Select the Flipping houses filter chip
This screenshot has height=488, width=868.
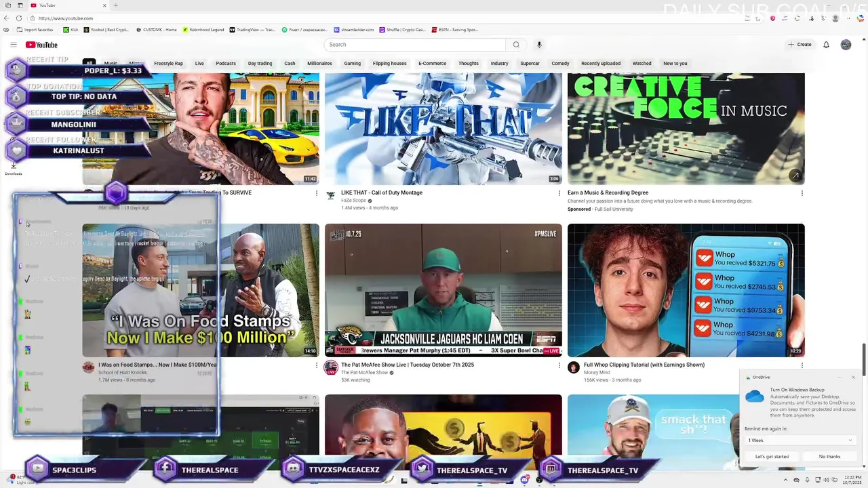click(x=389, y=64)
